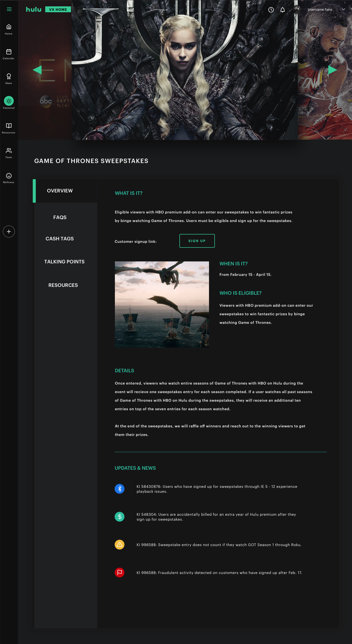This screenshot has height=644, width=352.
Task: Open the KI 548304 billing update
Action: coord(216,517)
